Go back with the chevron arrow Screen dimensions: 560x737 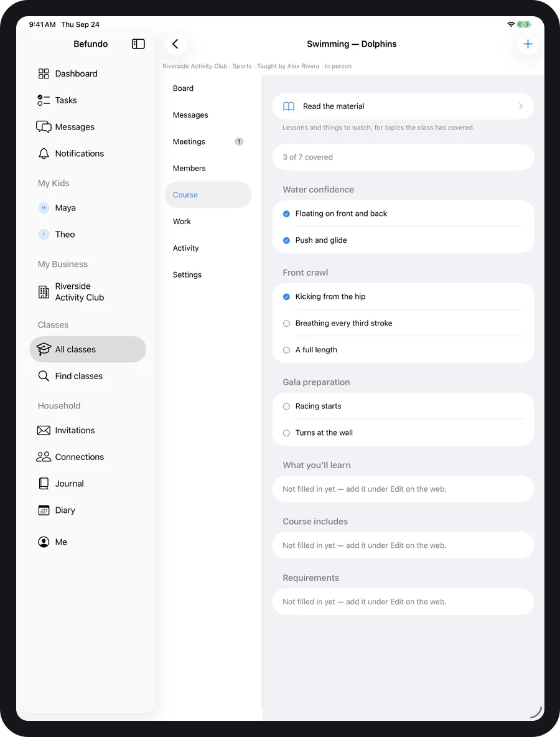[175, 44]
